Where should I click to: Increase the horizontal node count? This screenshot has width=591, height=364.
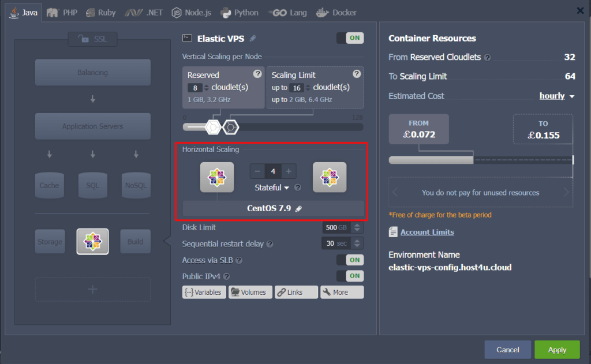coord(289,171)
